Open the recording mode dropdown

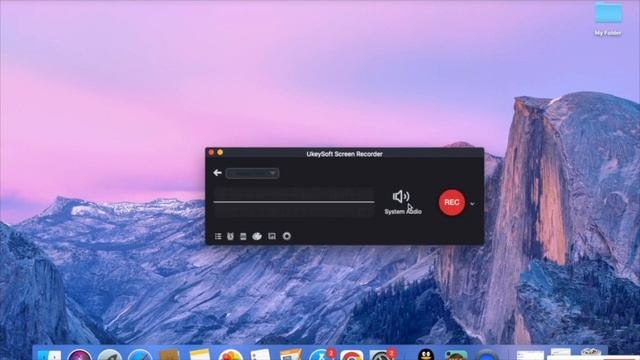252,173
